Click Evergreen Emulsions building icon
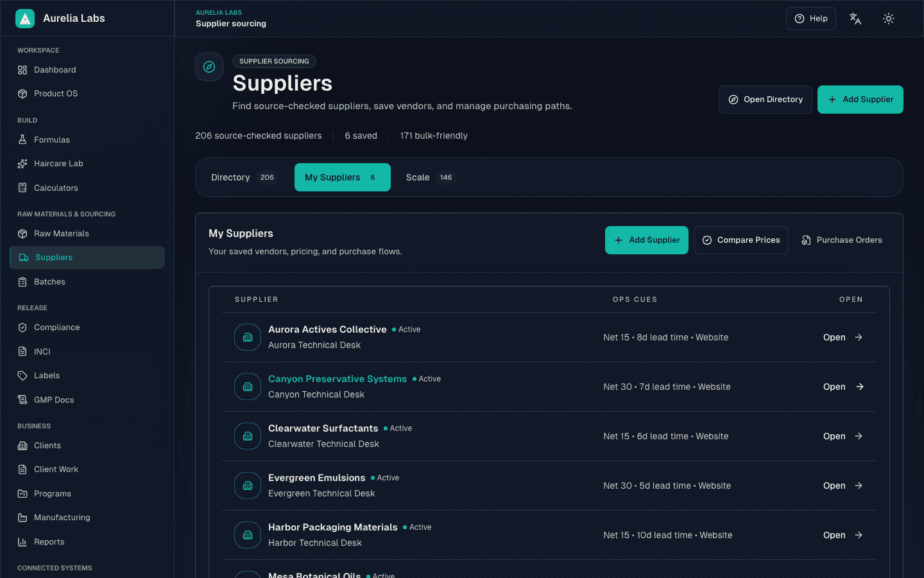This screenshot has height=578, width=924. coord(248,486)
